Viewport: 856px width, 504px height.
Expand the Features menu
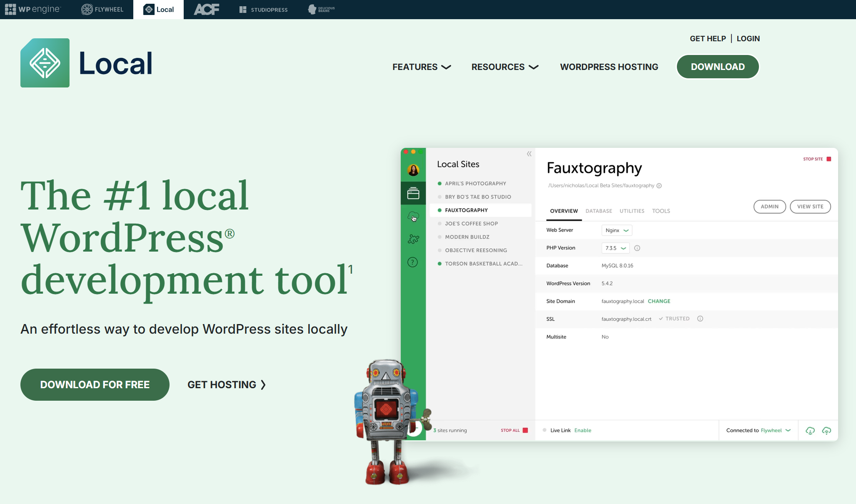tap(421, 67)
